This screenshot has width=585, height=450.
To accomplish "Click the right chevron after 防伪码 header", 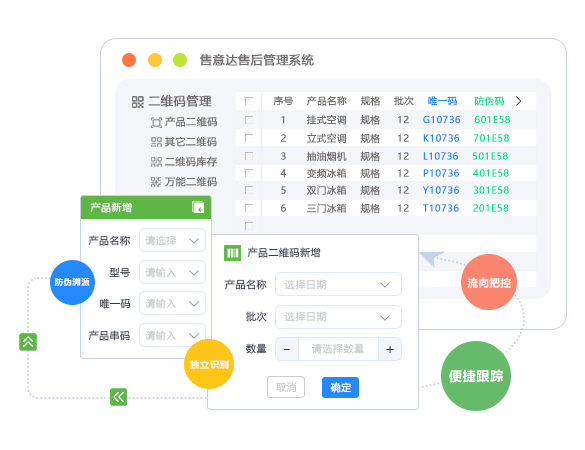I will click(519, 101).
